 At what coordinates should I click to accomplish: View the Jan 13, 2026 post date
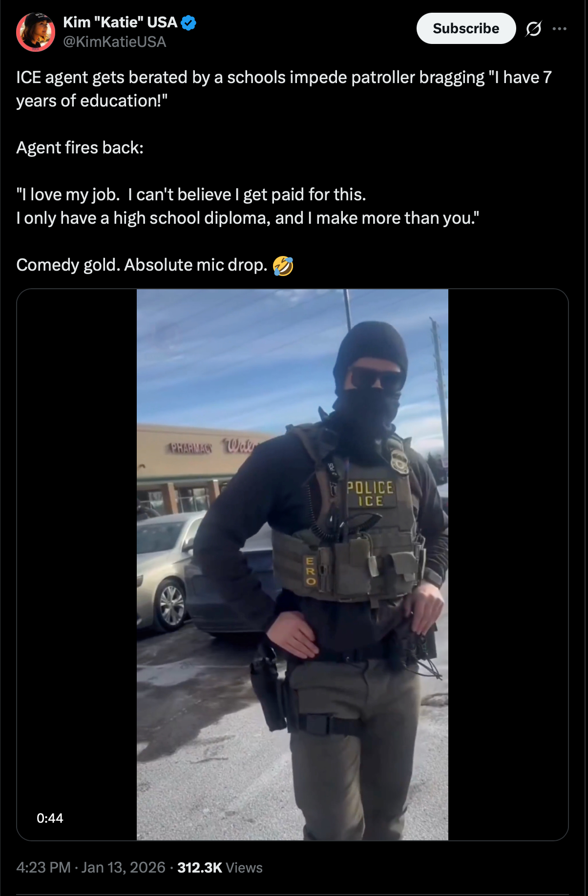pos(123,868)
